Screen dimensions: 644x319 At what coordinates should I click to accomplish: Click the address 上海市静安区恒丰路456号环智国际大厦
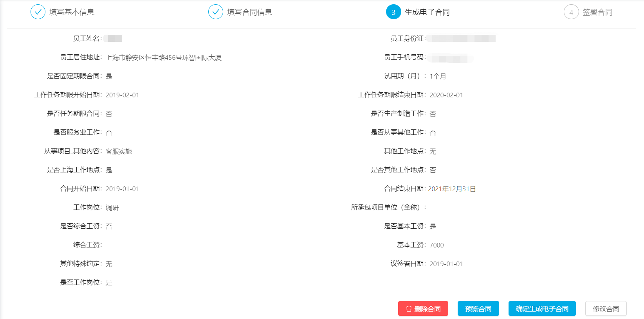pos(164,57)
